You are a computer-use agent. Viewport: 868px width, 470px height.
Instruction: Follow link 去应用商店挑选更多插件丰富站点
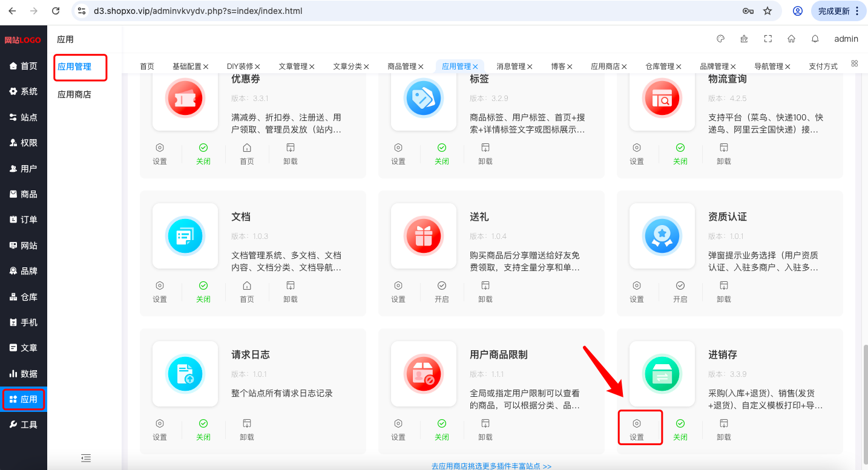click(x=492, y=466)
